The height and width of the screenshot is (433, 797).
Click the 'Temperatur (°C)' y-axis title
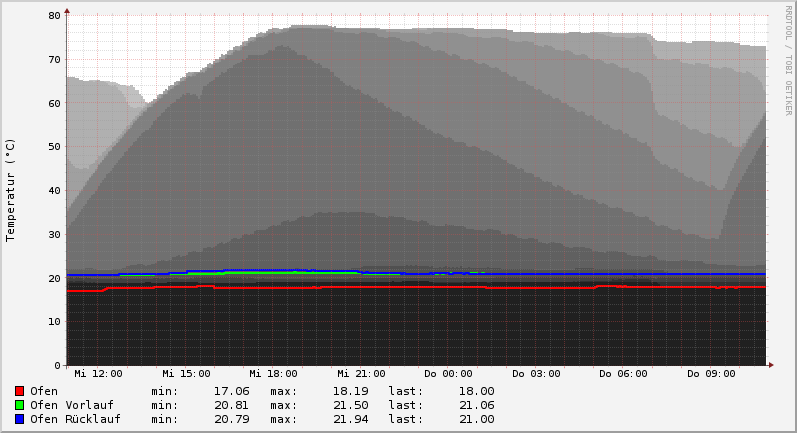click(x=11, y=189)
